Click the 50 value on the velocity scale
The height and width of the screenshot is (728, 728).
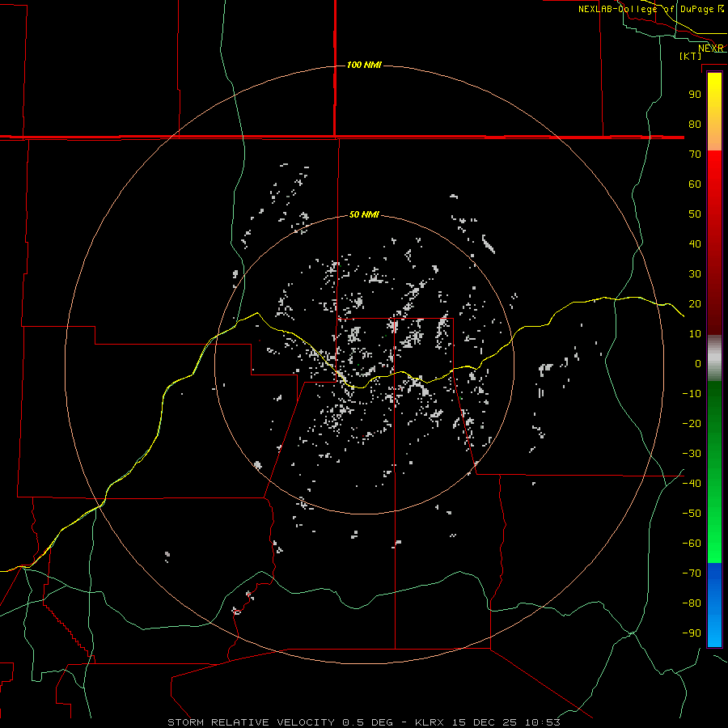pyautogui.click(x=695, y=214)
